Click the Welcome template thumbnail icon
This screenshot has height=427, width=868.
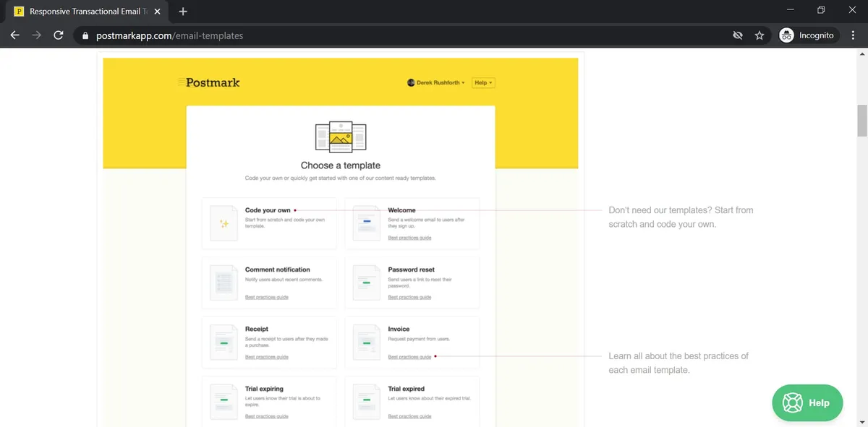(x=367, y=223)
